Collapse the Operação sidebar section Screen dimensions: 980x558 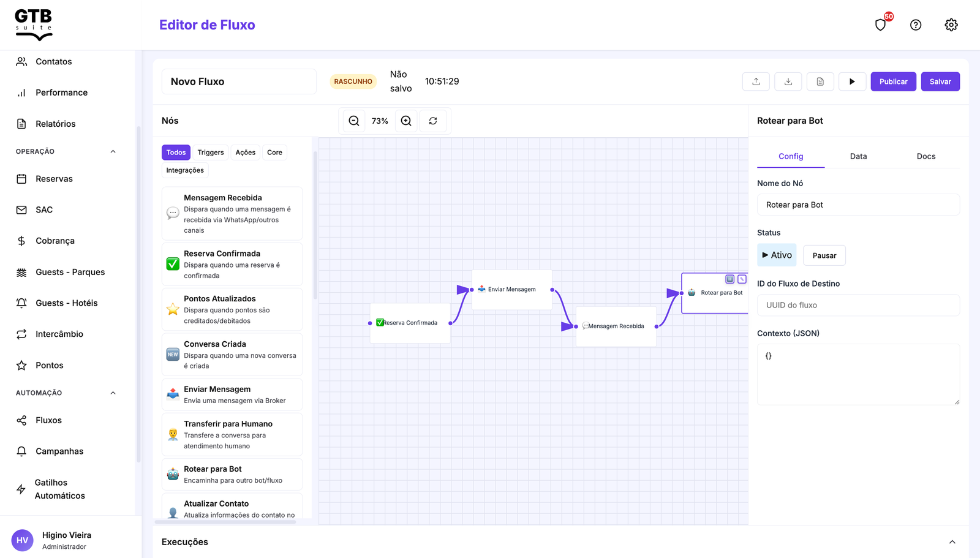113,151
